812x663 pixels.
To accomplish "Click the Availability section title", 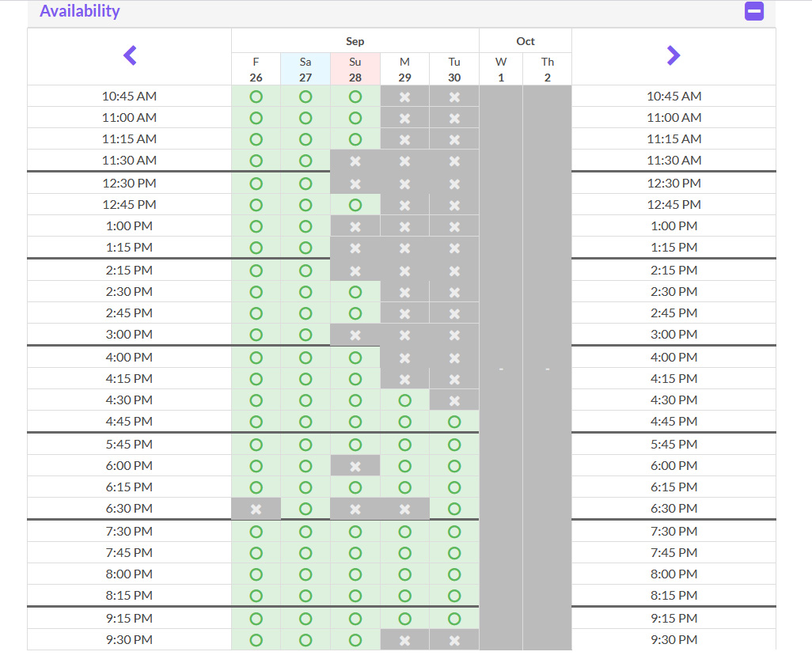I will pyautogui.click(x=80, y=11).
